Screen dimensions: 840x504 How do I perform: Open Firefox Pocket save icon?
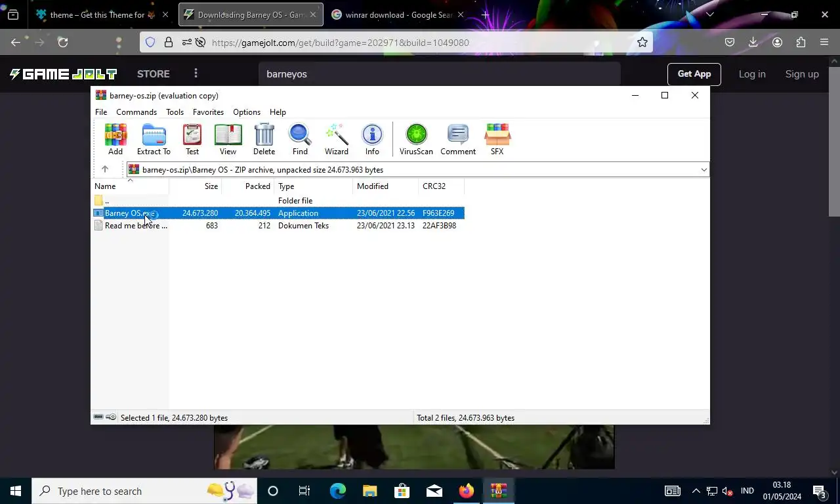(730, 42)
